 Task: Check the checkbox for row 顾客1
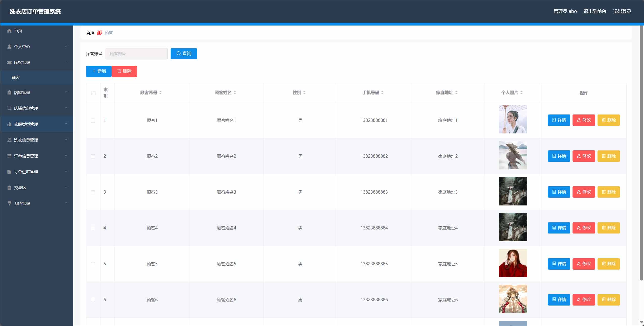point(93,121)
